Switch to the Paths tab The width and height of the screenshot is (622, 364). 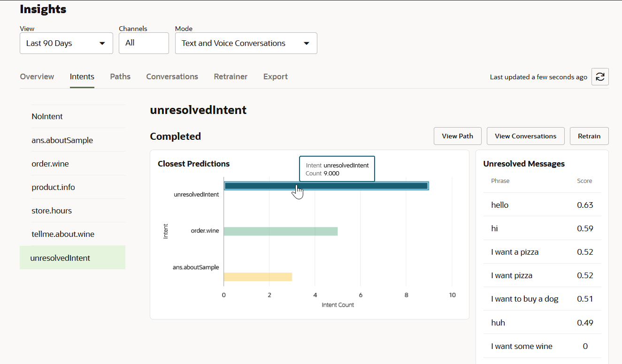tap(120, 76)
